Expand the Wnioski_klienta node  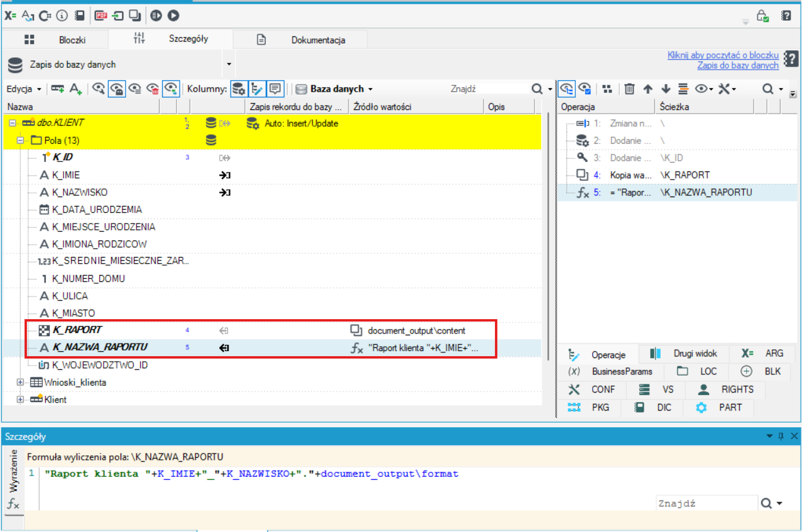pyautogui.click(x=21, y=382)
